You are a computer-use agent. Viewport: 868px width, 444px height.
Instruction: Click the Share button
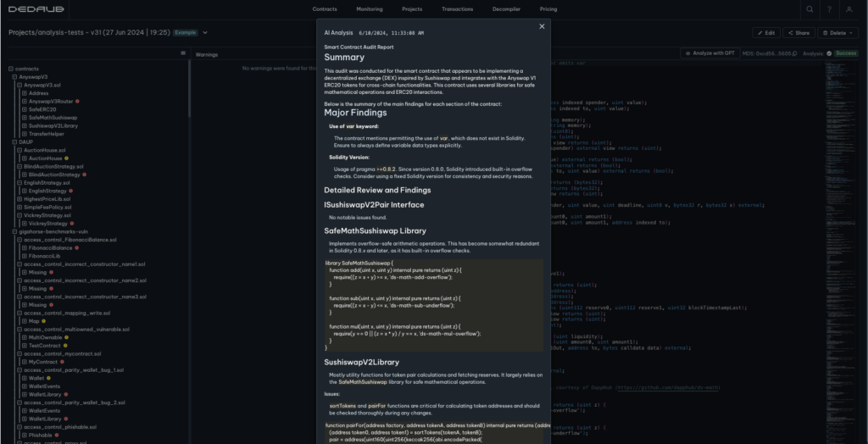[798, 33]
